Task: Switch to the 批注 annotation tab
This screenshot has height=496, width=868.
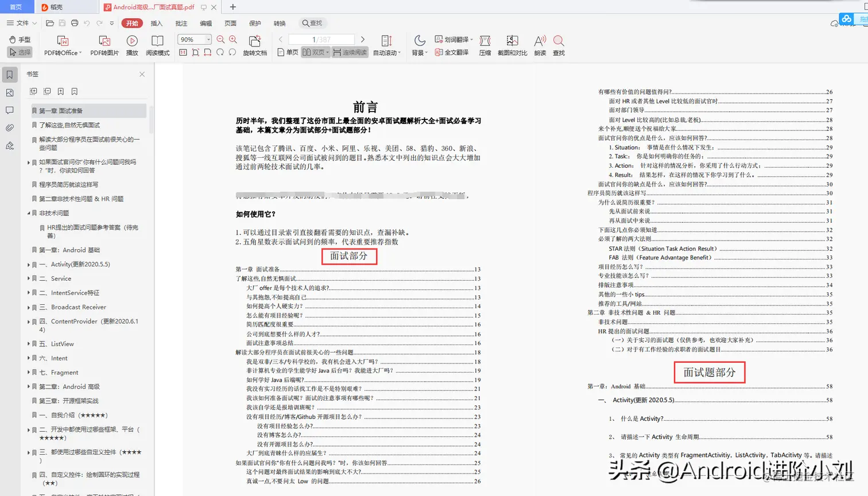Action: [181, 24]
